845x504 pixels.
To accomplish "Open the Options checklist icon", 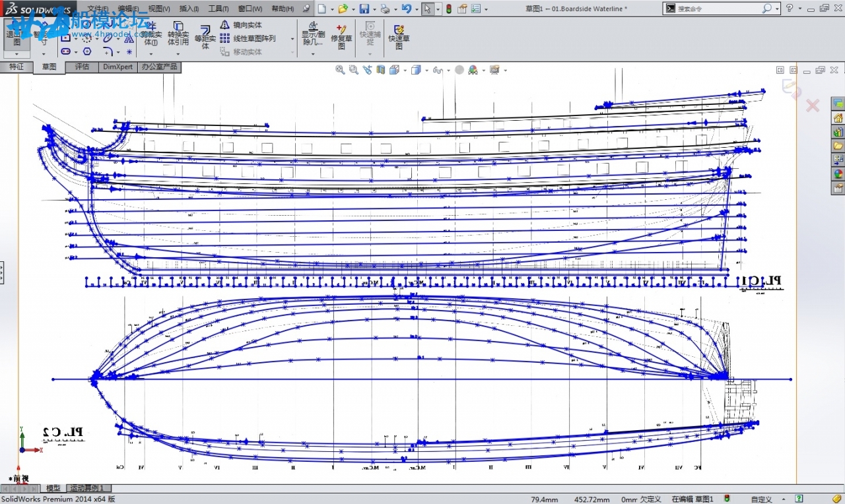I will (x=476, y=9).
